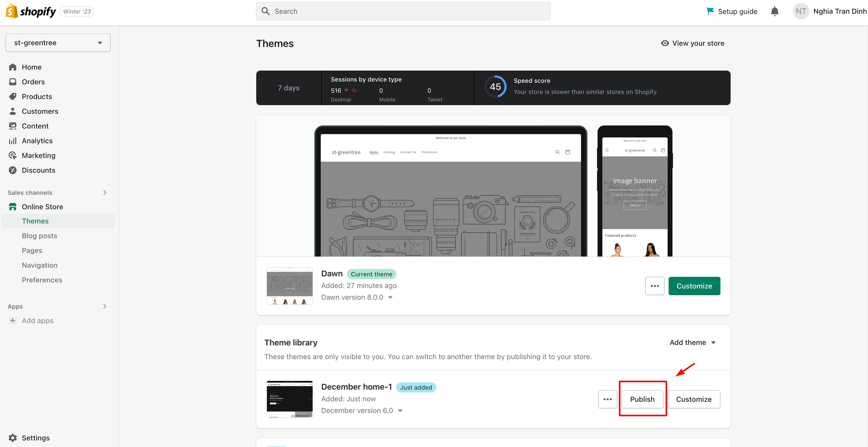The width and height of the screenshot is (868, 447).
Task: Select Navigation under Online Store
Action: pos(40,265)
